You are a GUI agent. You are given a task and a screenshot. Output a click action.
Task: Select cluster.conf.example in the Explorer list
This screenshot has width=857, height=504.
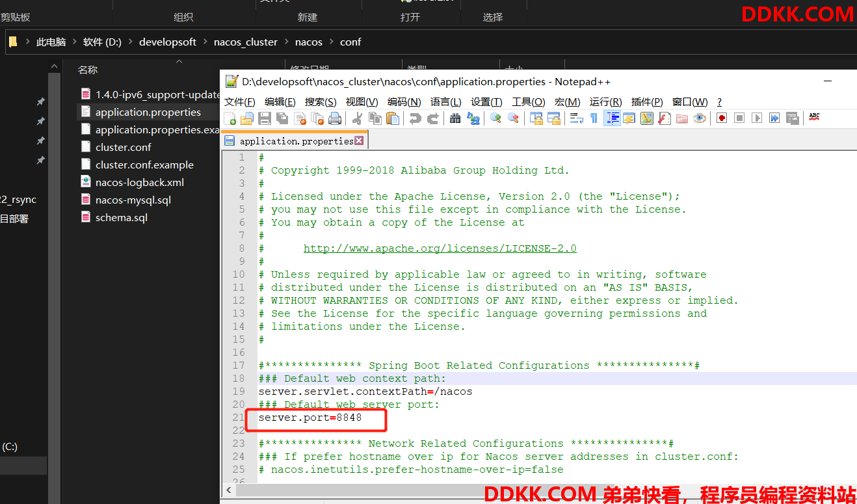tap(144, 165)
